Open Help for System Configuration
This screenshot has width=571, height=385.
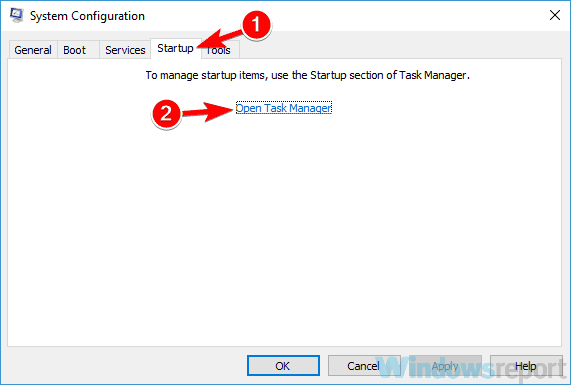point(526,366)
